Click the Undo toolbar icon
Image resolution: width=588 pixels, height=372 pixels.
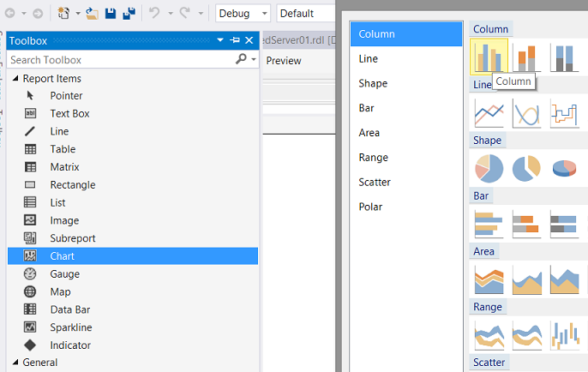tap(154, 13)
